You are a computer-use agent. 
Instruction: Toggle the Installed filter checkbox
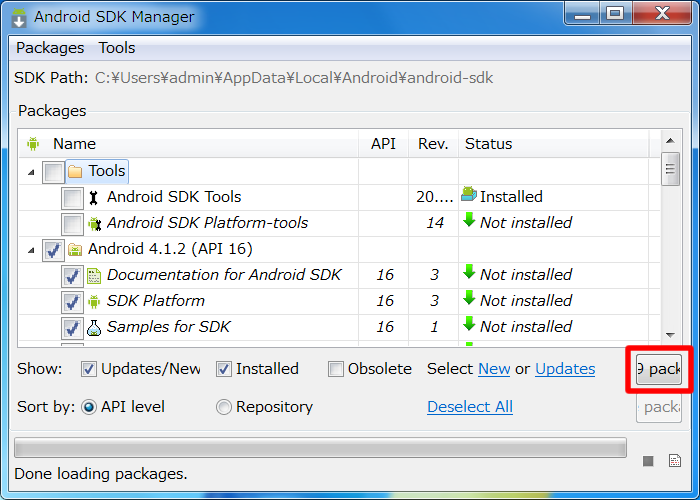[224, 369]
